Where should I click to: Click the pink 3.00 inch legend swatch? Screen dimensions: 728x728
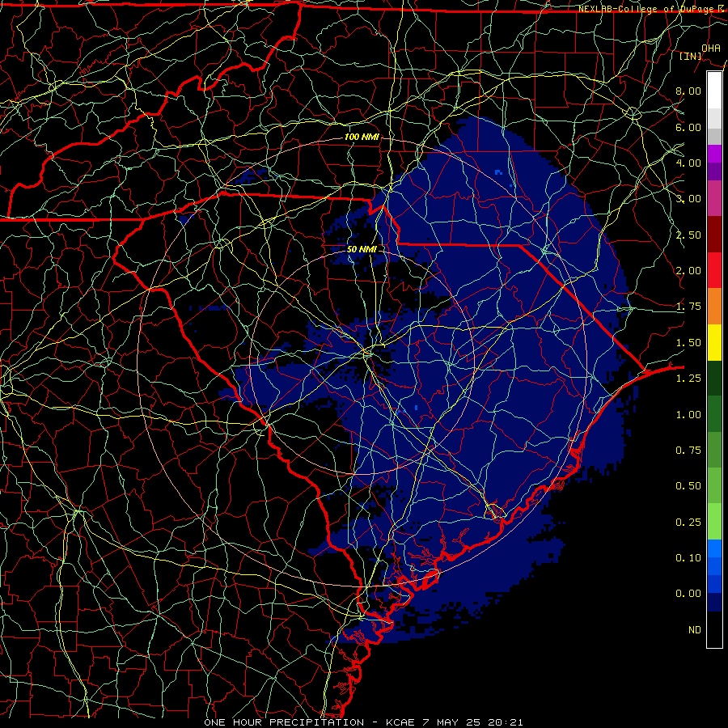(x=714, y=199)
